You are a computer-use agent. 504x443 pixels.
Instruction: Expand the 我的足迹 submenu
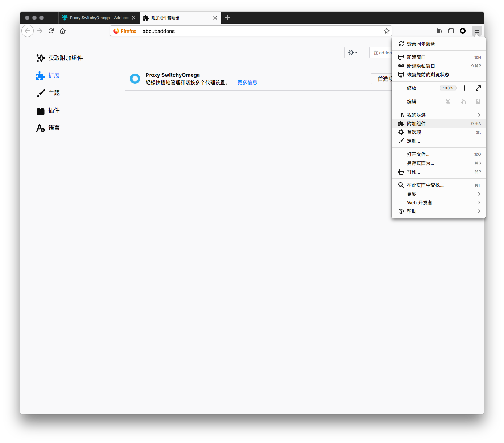pos(417,114)
